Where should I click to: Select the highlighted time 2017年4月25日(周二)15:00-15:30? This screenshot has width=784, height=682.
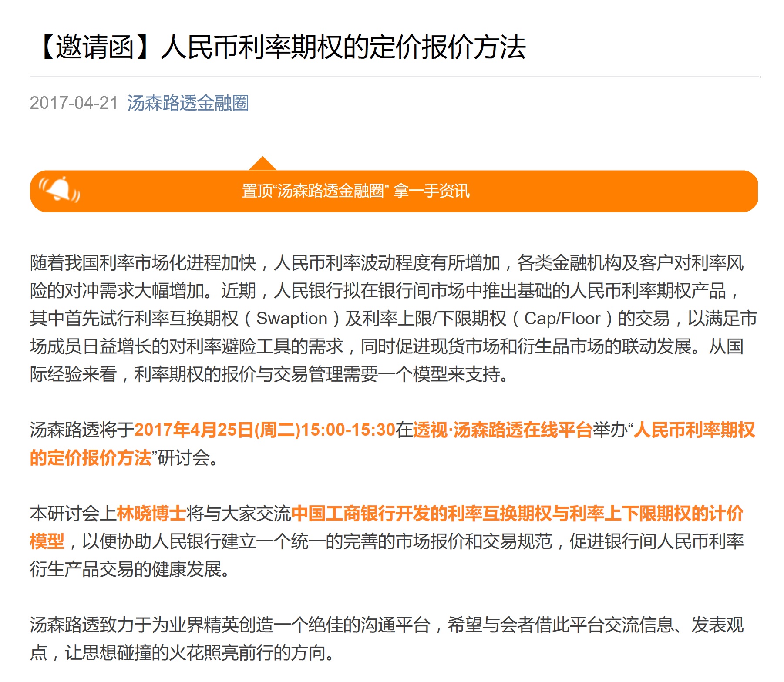[264, 430]
